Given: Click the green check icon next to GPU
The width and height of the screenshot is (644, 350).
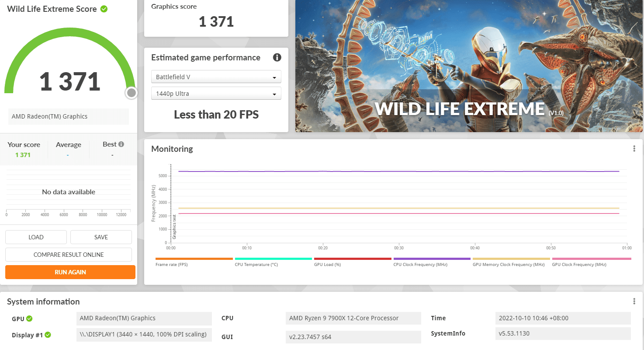Looking at the screenshot, I should tap(29, 318).
